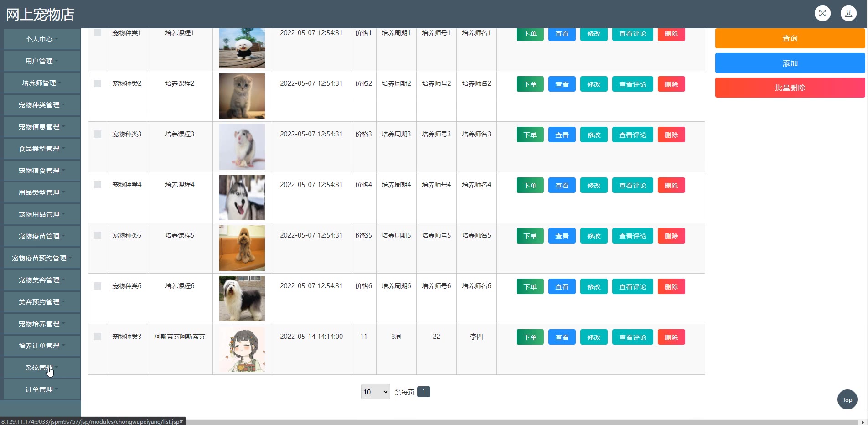This screenshot has width=868, height=425.
Task: Open the 宠物疫苗预约管理 menu item
Action: [42, 258]
